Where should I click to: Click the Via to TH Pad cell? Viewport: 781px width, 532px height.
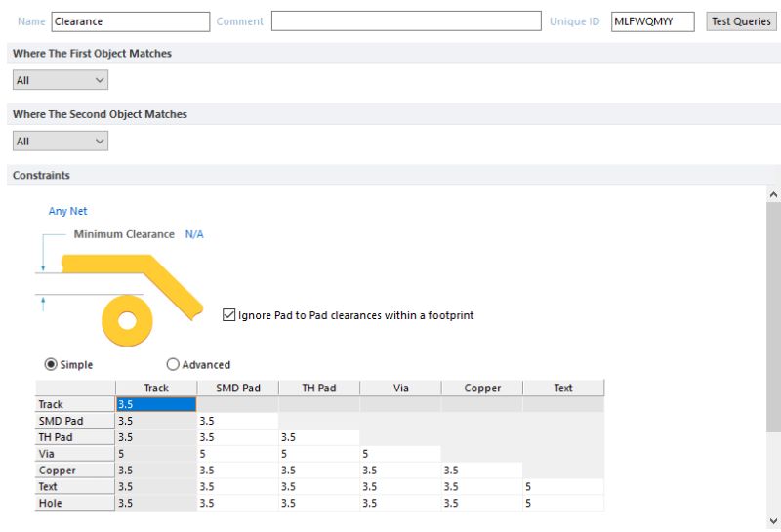tap(319, 453)
